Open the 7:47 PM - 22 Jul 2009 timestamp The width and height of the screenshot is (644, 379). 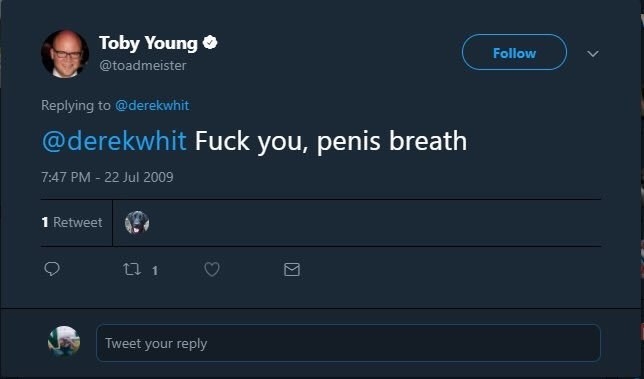point(107,177)
